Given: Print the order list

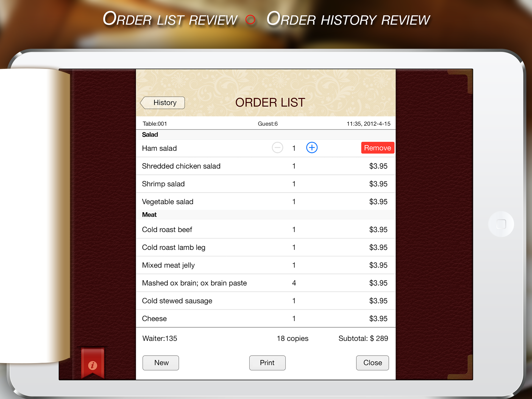Looking at the screenshot, I should point(267,363).
